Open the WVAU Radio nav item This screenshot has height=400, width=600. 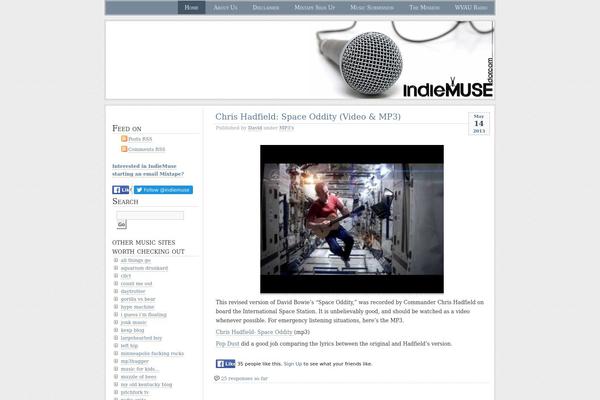[471, 7]
